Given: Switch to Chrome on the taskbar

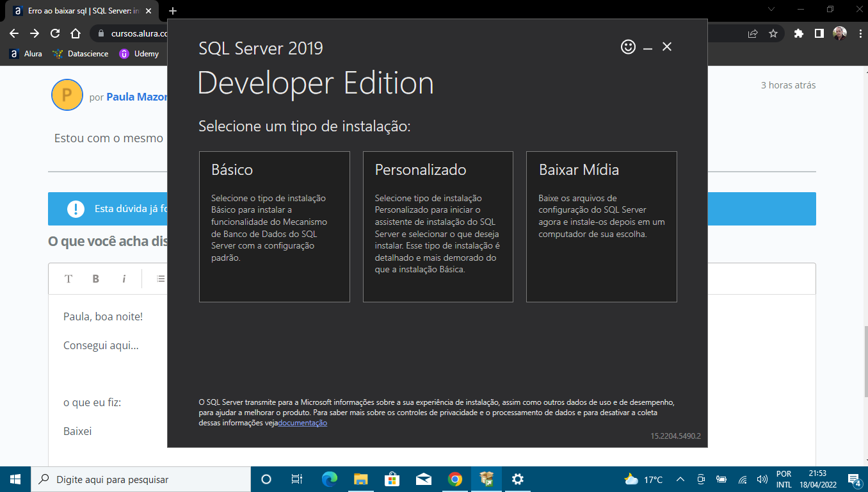Looking at the screenshot, I should click(455, 479).
